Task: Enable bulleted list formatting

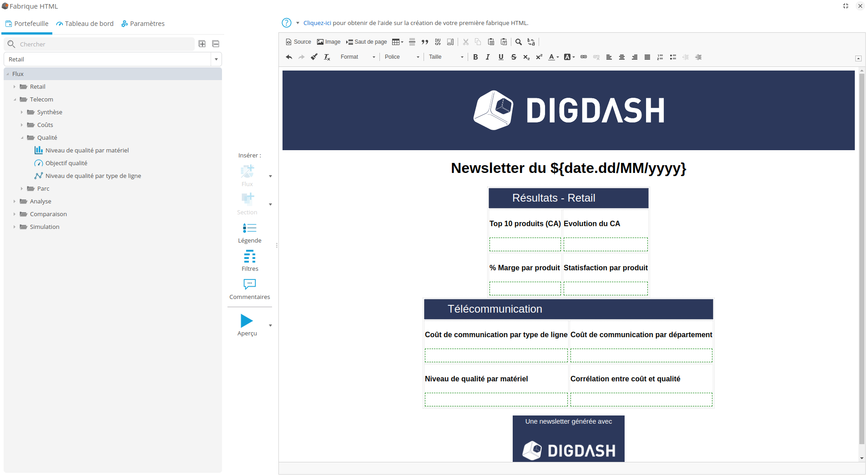Action: [672, 57]
